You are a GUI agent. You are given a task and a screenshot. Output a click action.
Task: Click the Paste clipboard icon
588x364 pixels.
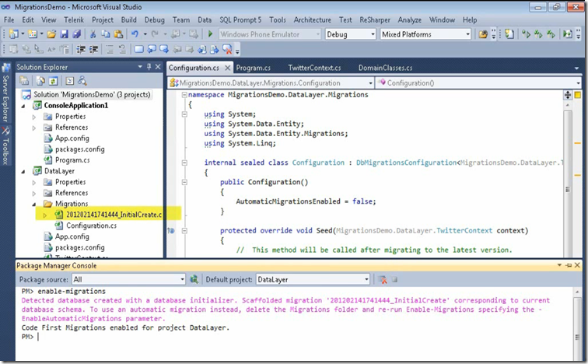118,34
